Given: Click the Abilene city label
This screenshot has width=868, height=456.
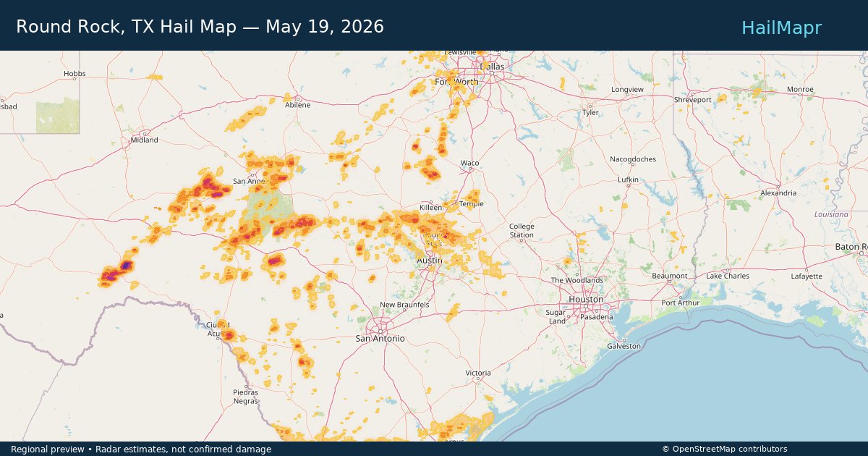Looking at the screenshot, I should pos(298,105).
